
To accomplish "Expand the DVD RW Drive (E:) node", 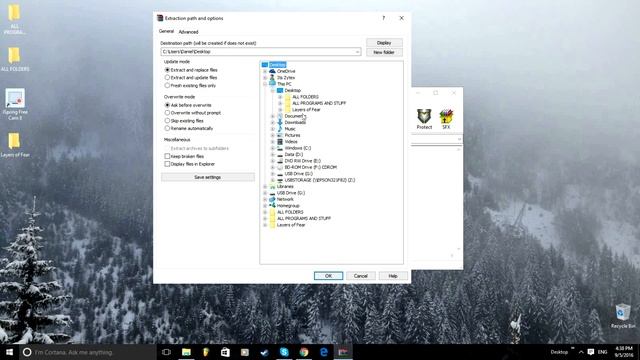I will (x=273, y=161).
